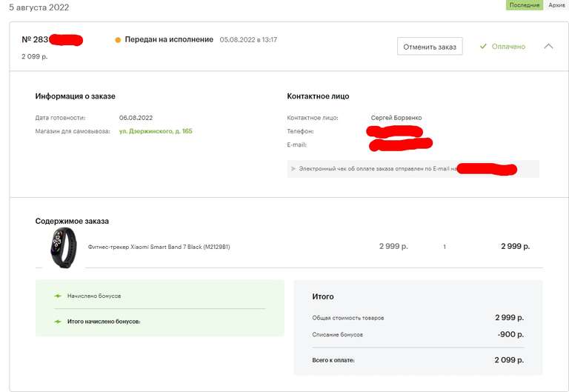Click the arrow icon of the electronic receipt notice
569x392 pixels.
(x=293, y=169)
